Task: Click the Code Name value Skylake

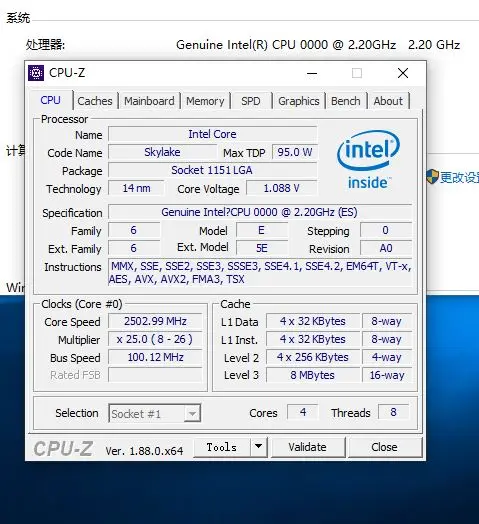Action: tap(162, 152)
